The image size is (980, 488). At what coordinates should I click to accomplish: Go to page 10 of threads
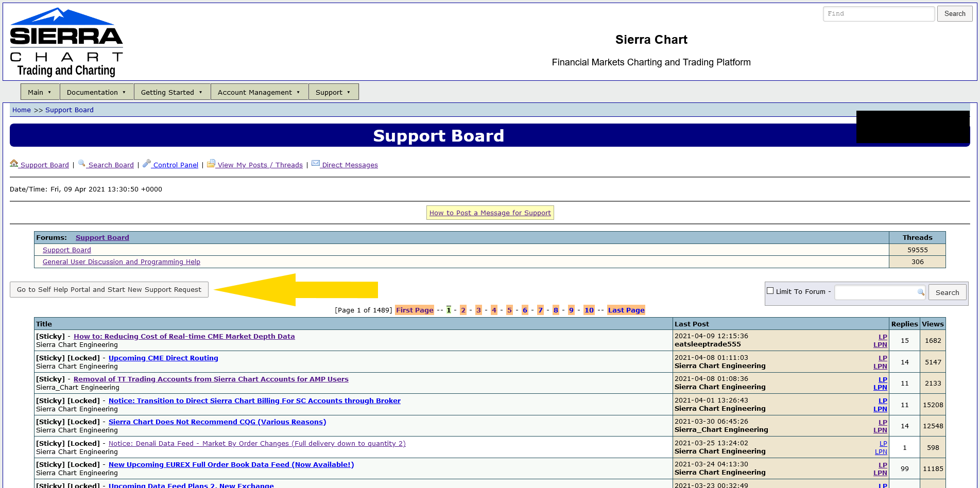point(589,310)
